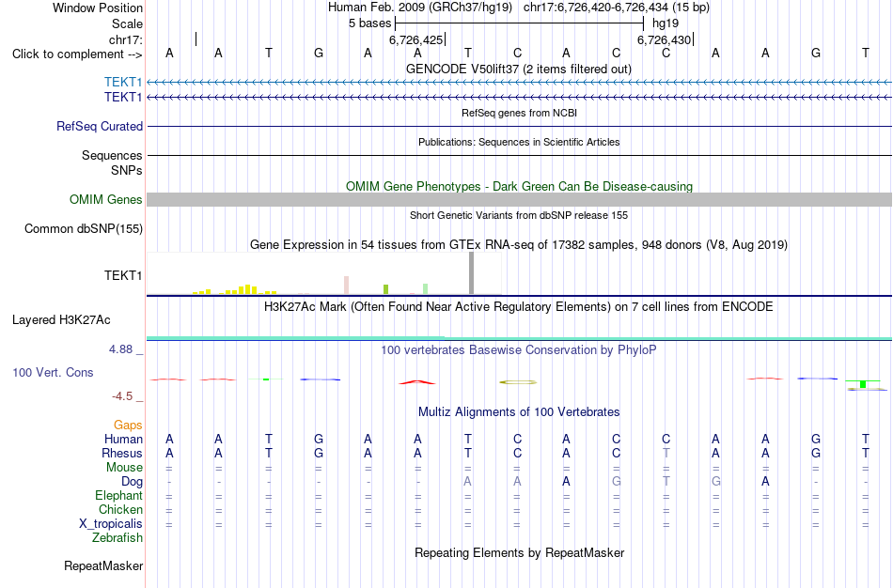The height and width of the screenshot is (588, 893).
Task: Click the 'Human Feb. 2009 (GRCh37/hg19)' assembly text
Action: point(420,8)
